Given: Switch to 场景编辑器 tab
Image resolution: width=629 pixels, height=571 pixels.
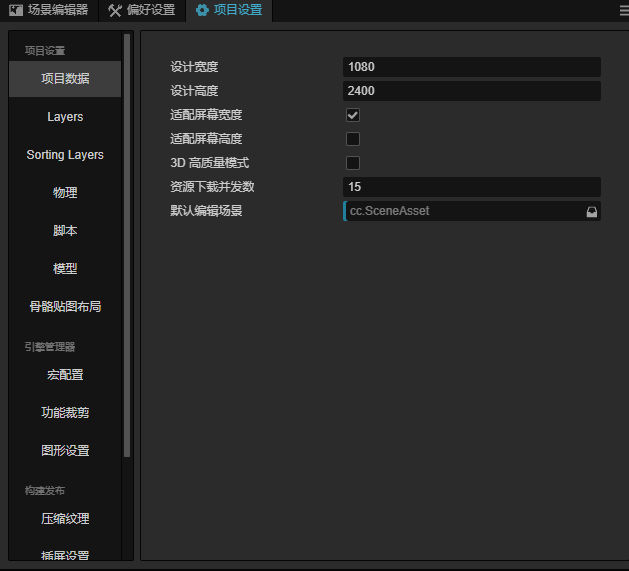Looking at the screenshot, I should click(x=49, y=10).
